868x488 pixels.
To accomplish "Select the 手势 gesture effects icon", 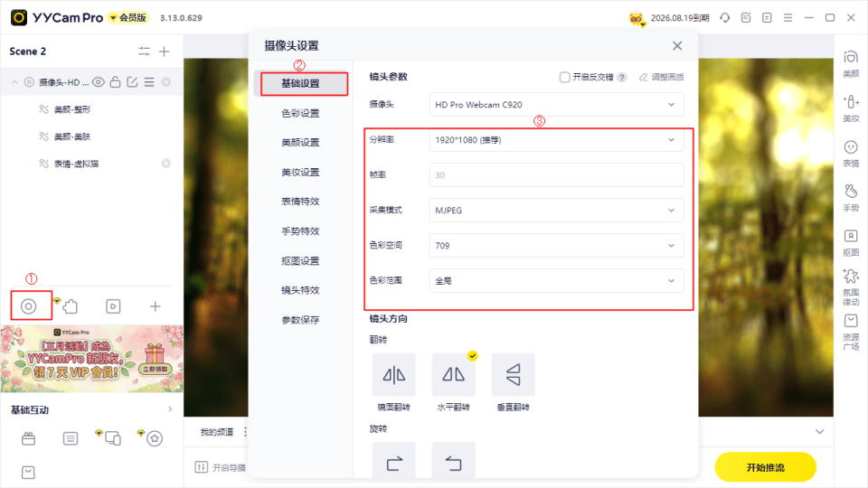I will (x=850, y=196).
